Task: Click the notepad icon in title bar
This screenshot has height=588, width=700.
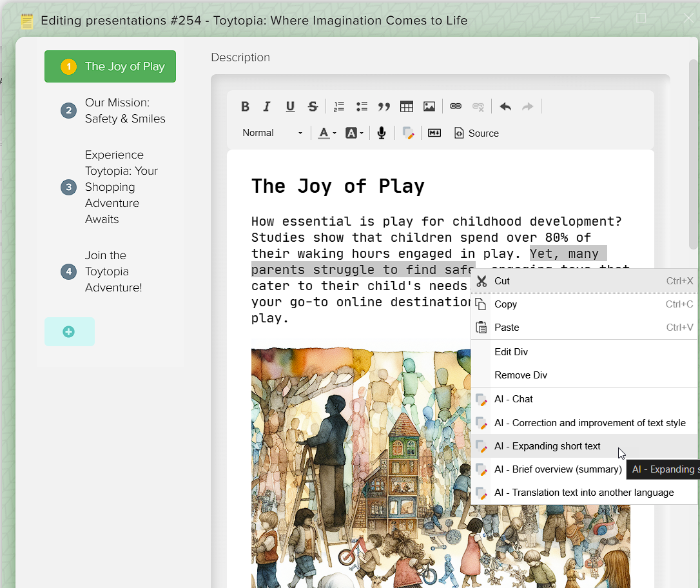Action: click(x=27, y=21)
